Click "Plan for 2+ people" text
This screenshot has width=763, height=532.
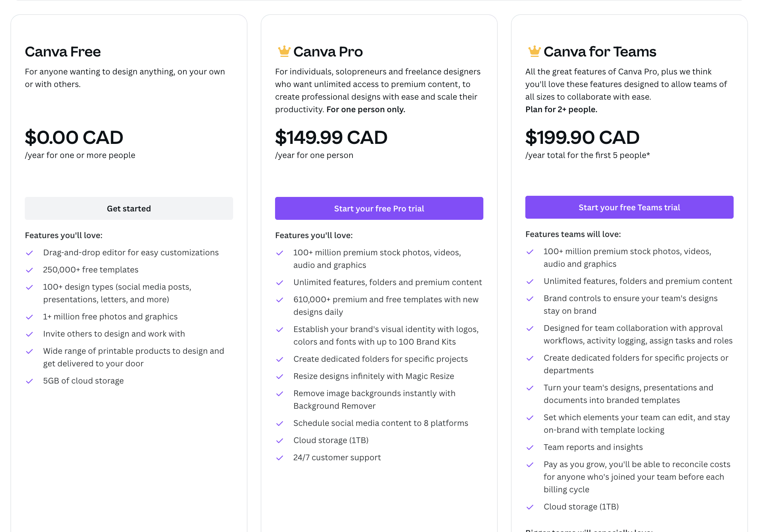click(x=561, y=110)
